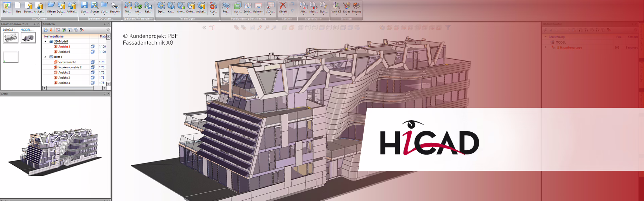Toggle shading cube for Vorderansicht row

93,62
